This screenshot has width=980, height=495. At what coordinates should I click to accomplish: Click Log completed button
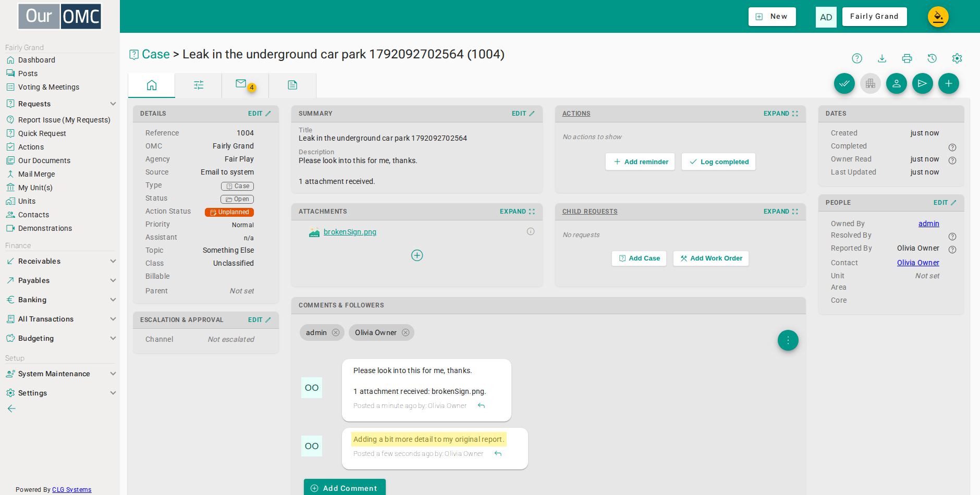[718, 162]
